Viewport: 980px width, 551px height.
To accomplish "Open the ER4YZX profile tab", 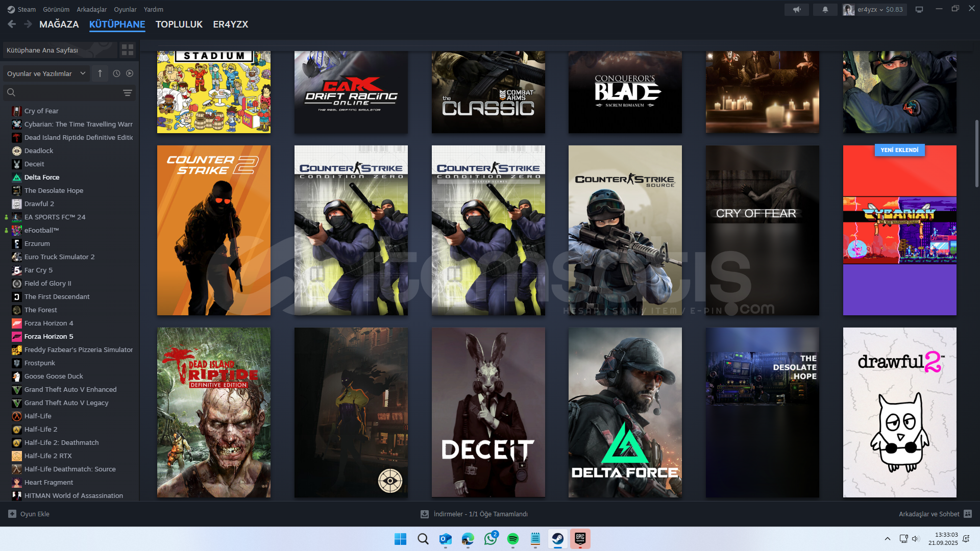I will 231,24.
